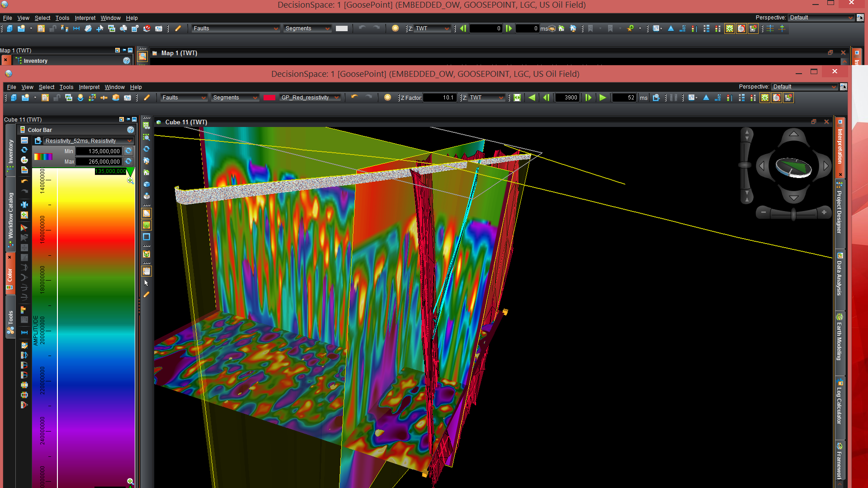Click the undo arrow in front toolbar
Image resolution: width=868 pixels, height=488 pixels.
(x=354, y=97)
